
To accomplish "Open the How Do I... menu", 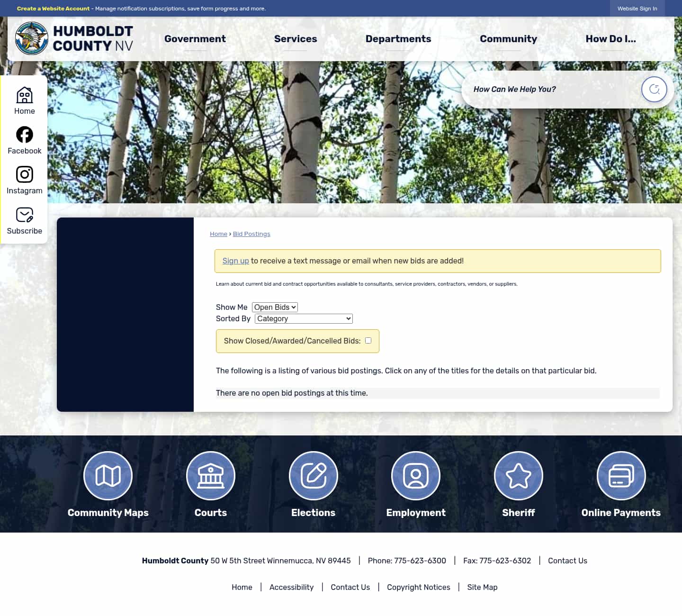I will click(x=611, y=39).
